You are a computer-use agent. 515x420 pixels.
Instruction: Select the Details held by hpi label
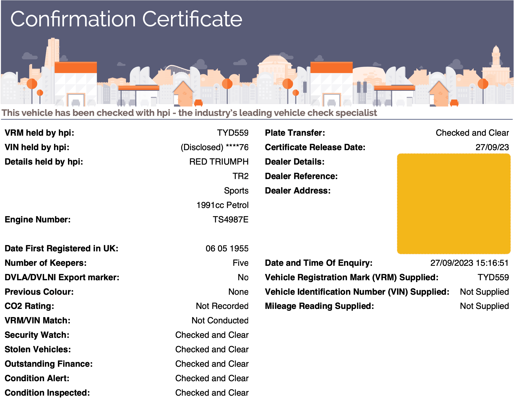pyautogui.click(x=44, y=162)
